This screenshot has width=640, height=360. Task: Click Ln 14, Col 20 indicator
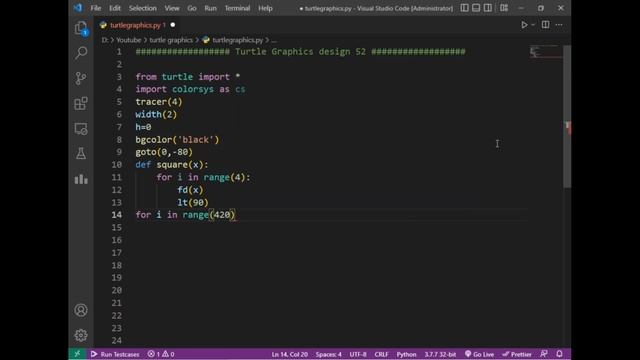289,354
